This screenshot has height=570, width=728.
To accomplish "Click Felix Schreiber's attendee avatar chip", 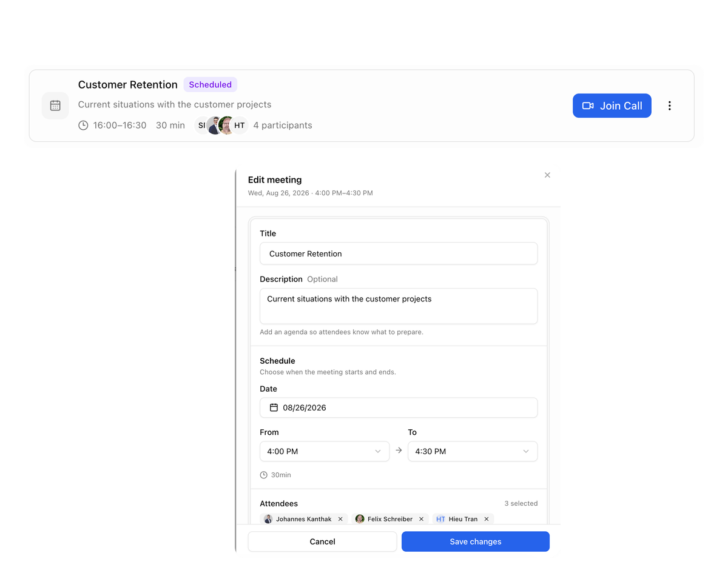I will [360, 519].
